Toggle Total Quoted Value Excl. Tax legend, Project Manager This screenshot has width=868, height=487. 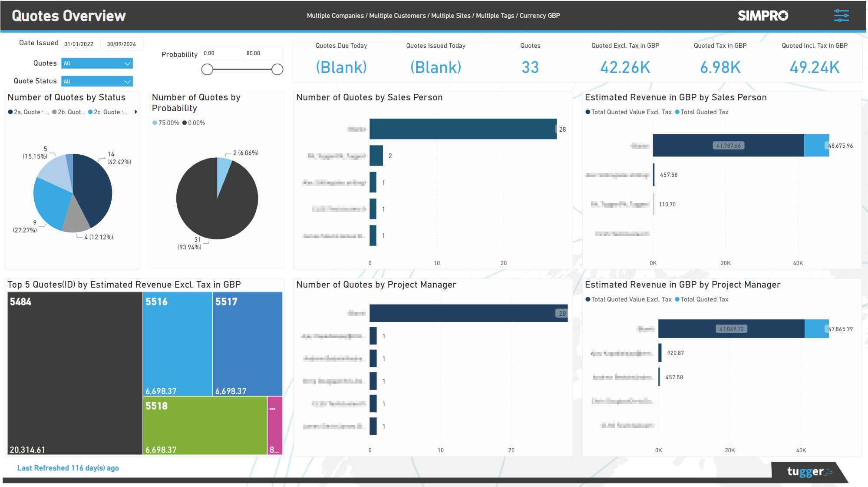(x=628, y=299)
